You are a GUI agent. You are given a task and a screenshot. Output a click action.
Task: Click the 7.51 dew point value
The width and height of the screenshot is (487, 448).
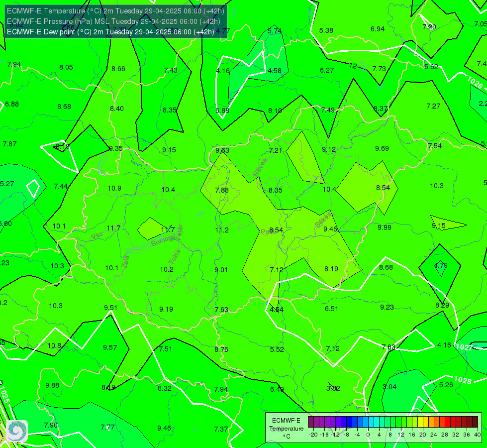tap(166, 349)
